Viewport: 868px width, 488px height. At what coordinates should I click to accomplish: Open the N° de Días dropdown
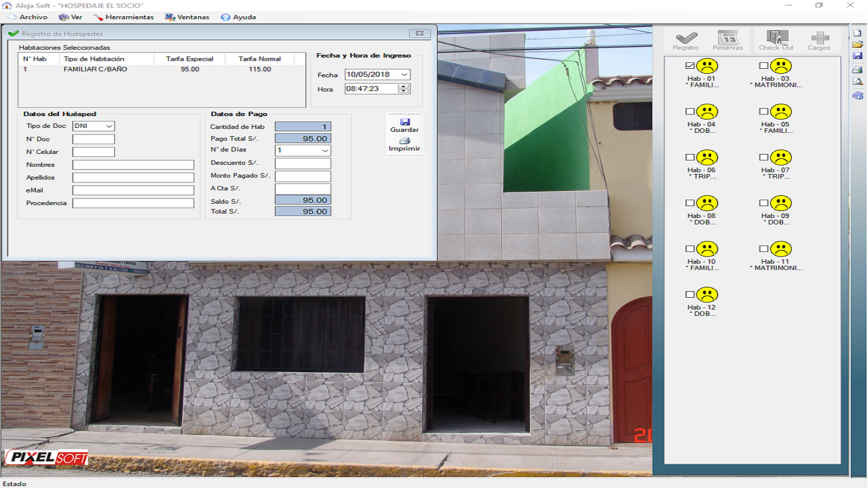325,151
